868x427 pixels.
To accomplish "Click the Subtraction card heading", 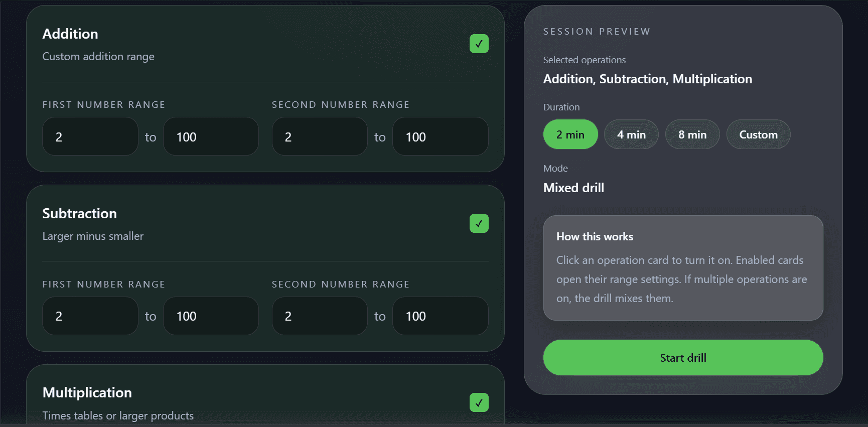I will (x=79, y=213).
